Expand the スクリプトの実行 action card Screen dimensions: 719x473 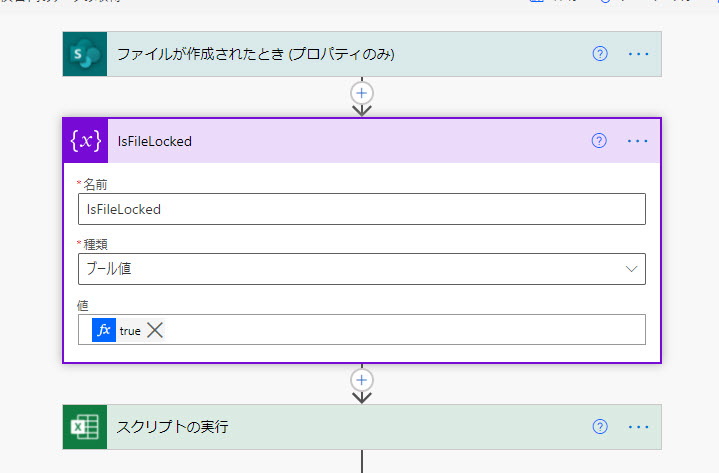[348, 427]
